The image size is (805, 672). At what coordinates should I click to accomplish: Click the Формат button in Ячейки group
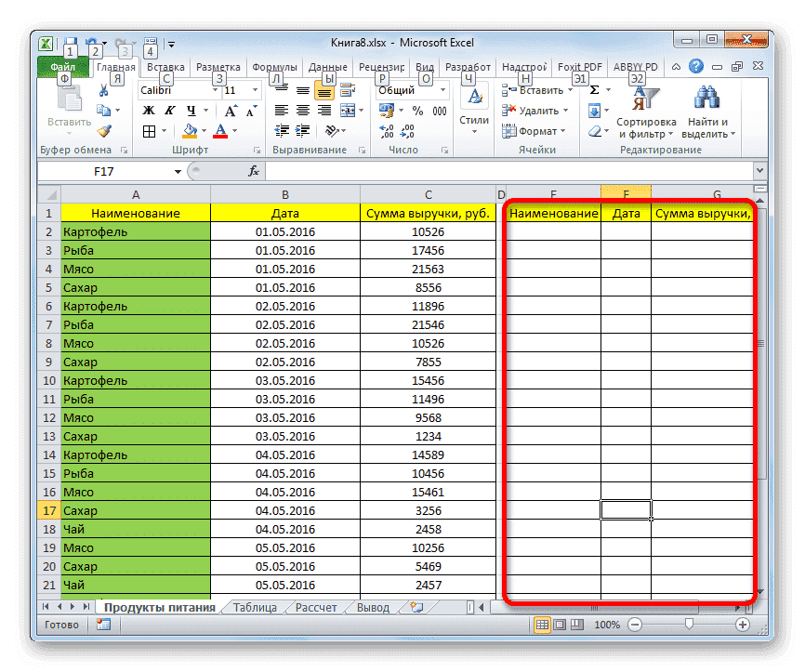click(x=537, y=131)
